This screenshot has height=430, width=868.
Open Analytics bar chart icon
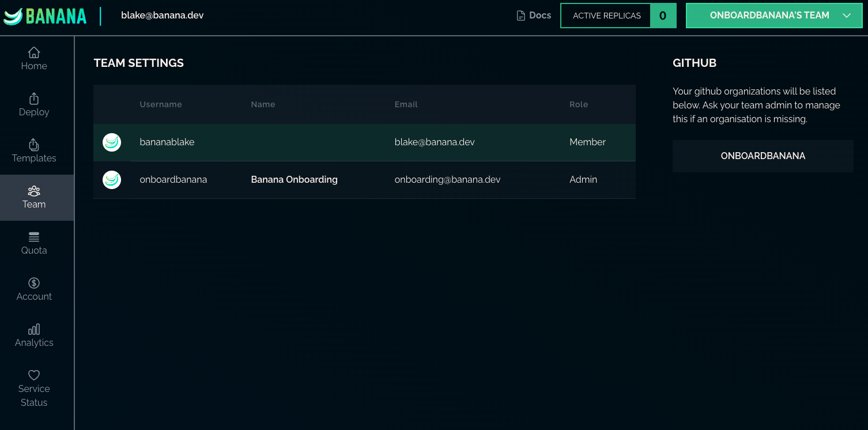click(34, 329)
